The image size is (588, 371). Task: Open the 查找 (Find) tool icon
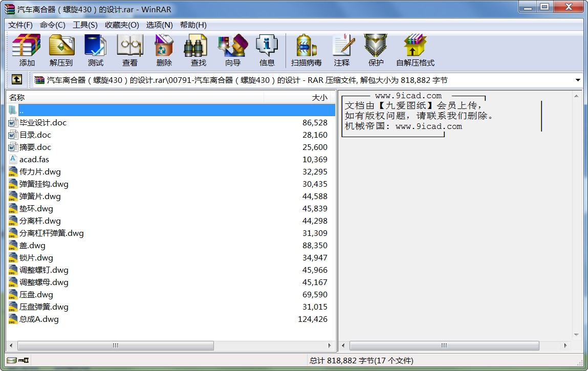point(197,50)
